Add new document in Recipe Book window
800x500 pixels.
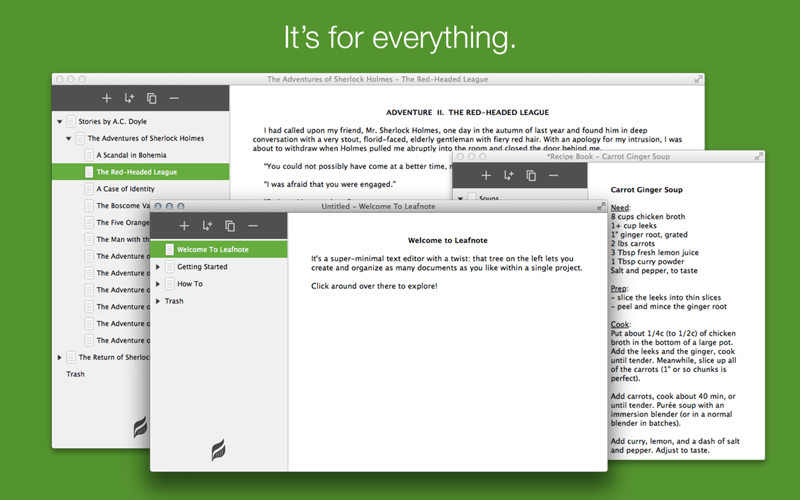(x=486, y=176)
